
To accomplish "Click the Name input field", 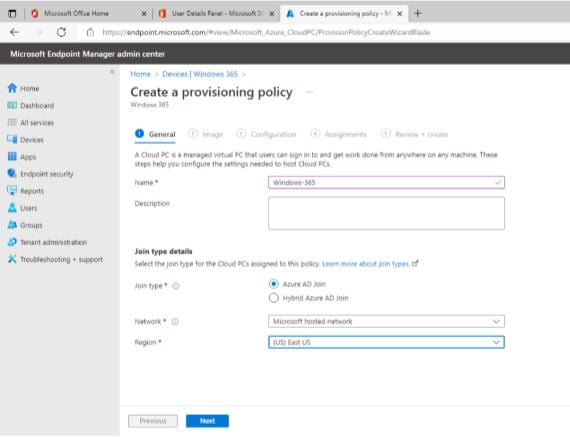I will tap(386, 183).
